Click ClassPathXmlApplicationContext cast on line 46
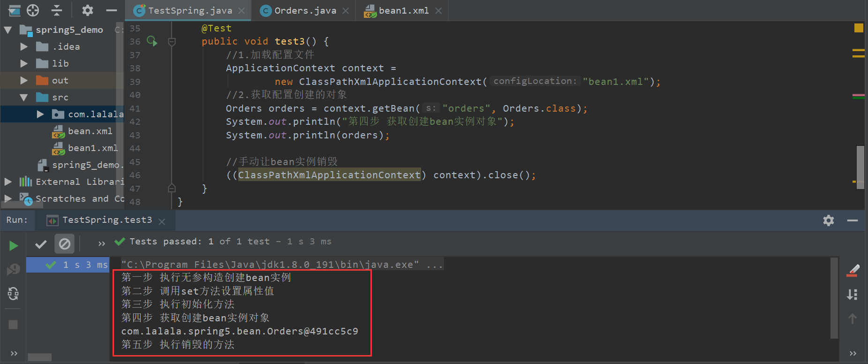Viewport: 868px width, 364px height. [329, 175]
